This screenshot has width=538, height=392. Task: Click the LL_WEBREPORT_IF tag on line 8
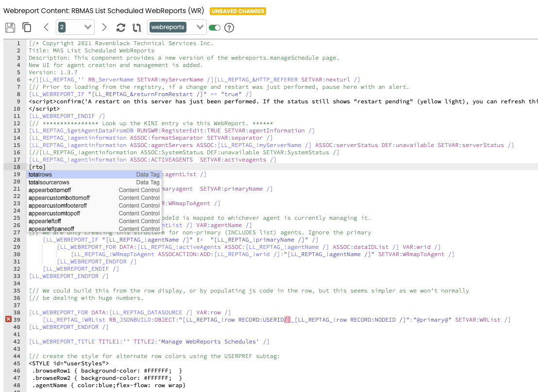coord(140,94)
